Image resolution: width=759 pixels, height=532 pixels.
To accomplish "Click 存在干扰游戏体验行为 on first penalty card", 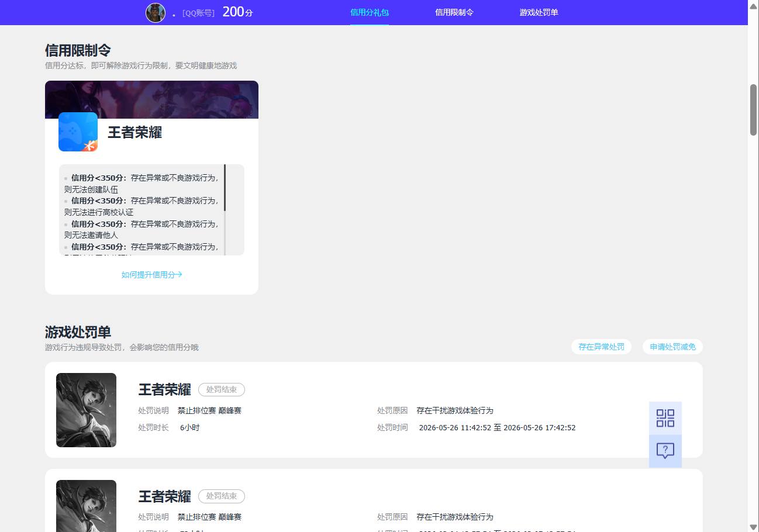I will click(x=455, y=410).
